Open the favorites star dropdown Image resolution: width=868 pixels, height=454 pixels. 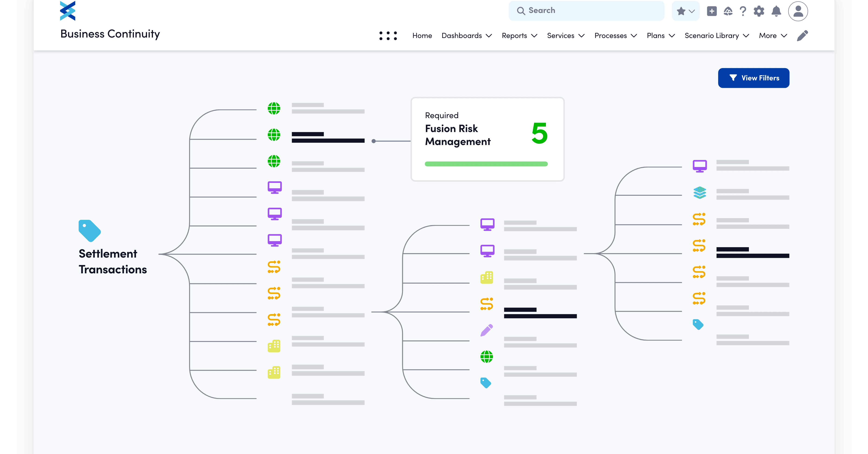pyautogui.click(x=685, y=11)
